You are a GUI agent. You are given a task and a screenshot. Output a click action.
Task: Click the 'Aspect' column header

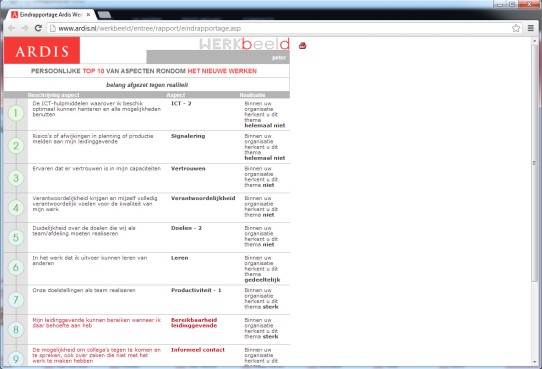click(x=176, y=95)
